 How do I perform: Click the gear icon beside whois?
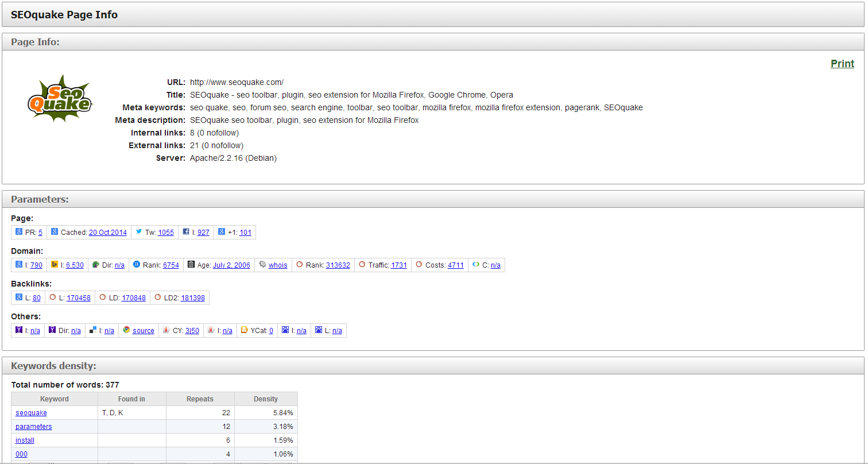tap(262, 265)
